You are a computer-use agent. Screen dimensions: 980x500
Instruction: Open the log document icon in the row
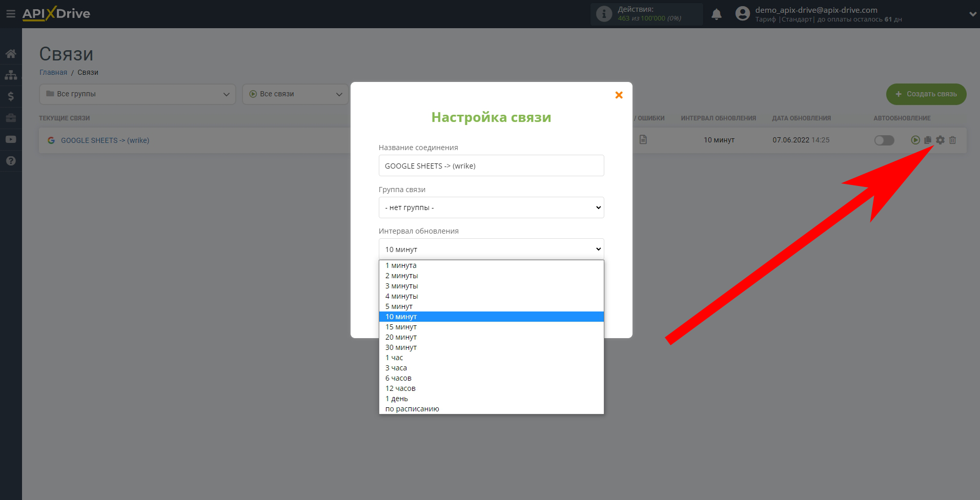(643, 139)
